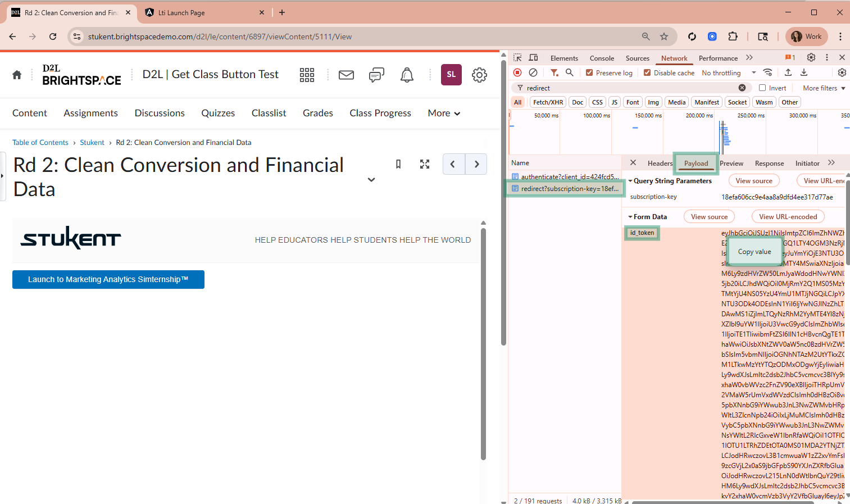Select the All request type filter

click(518, 102)
